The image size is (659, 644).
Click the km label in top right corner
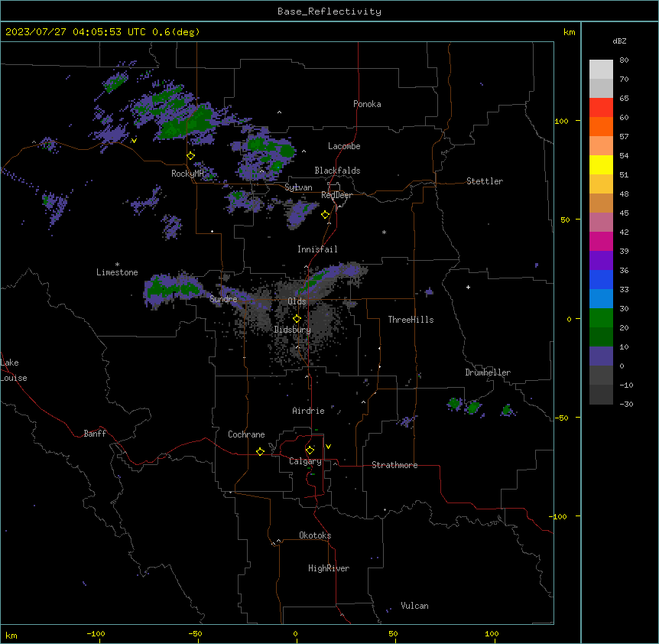pyautogui.click(x=569, y=32)
